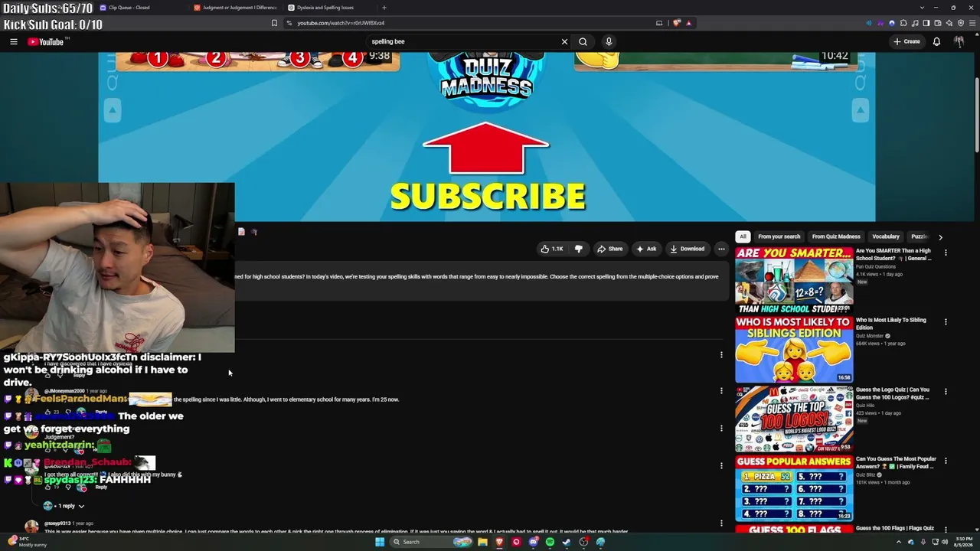Switch to Dyslexia and Spelling Issues tab
980x551 pixels.
[x=329, y=8]
